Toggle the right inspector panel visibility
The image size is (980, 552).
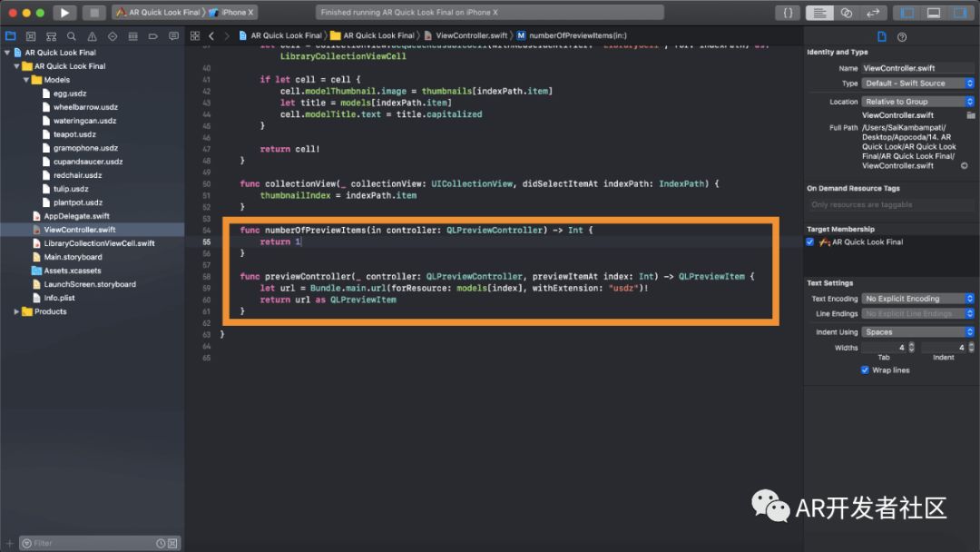[x=959, y=13]
